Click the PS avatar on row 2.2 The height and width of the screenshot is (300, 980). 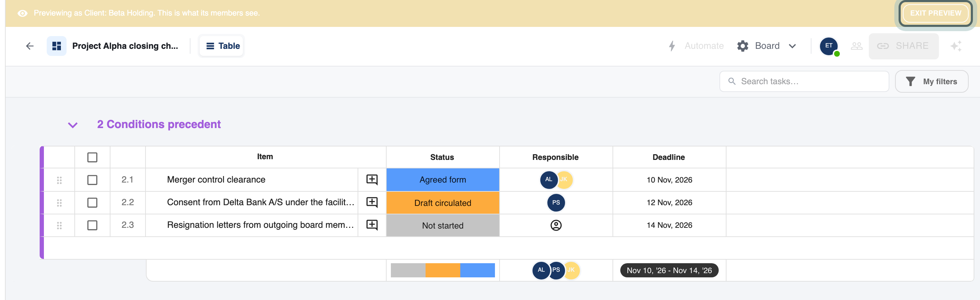556,203
